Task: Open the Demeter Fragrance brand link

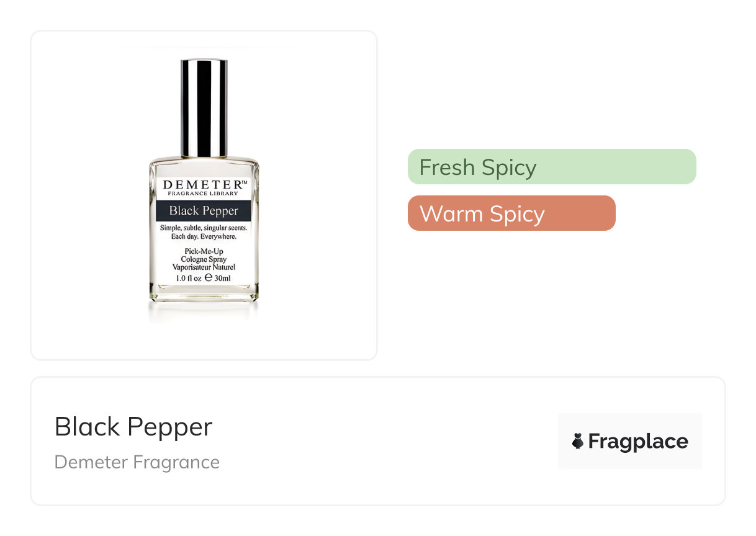Action: click(x=137, y=462)
